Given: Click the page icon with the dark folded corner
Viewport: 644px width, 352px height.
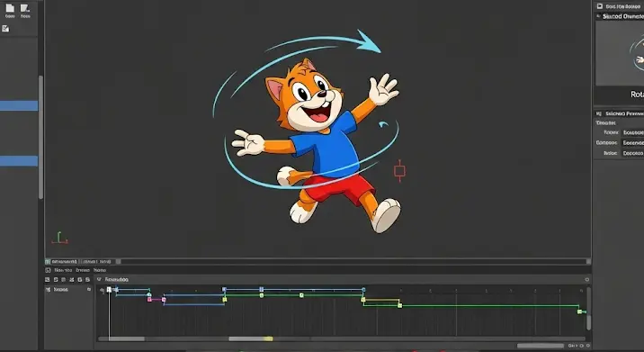Looking at the screenshot, I should click(x=25, y=8).
